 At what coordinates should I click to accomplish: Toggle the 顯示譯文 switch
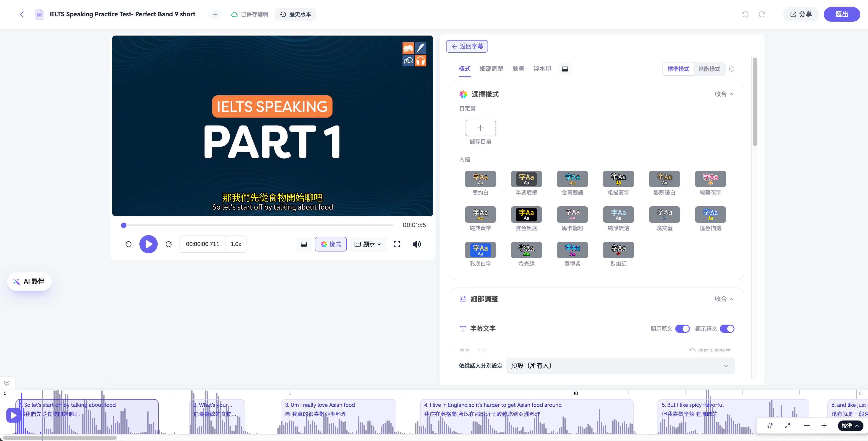pyautogui.click(x=727, y=328)
